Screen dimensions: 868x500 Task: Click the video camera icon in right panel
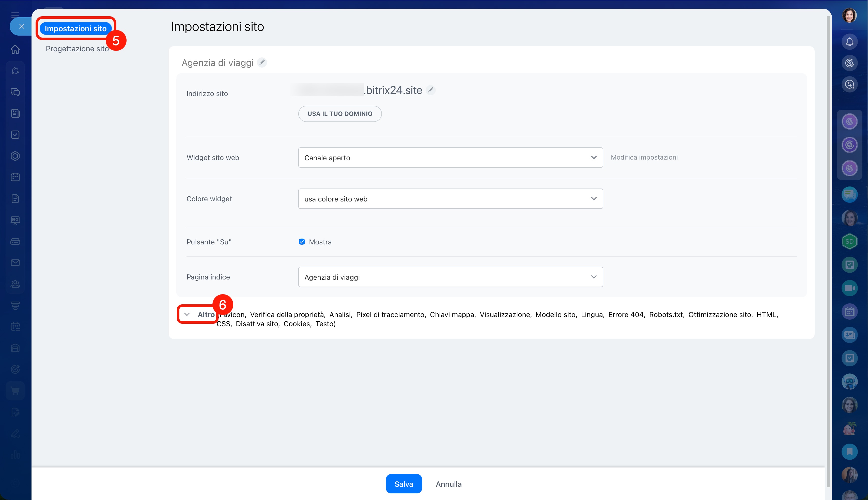point(849,288)
